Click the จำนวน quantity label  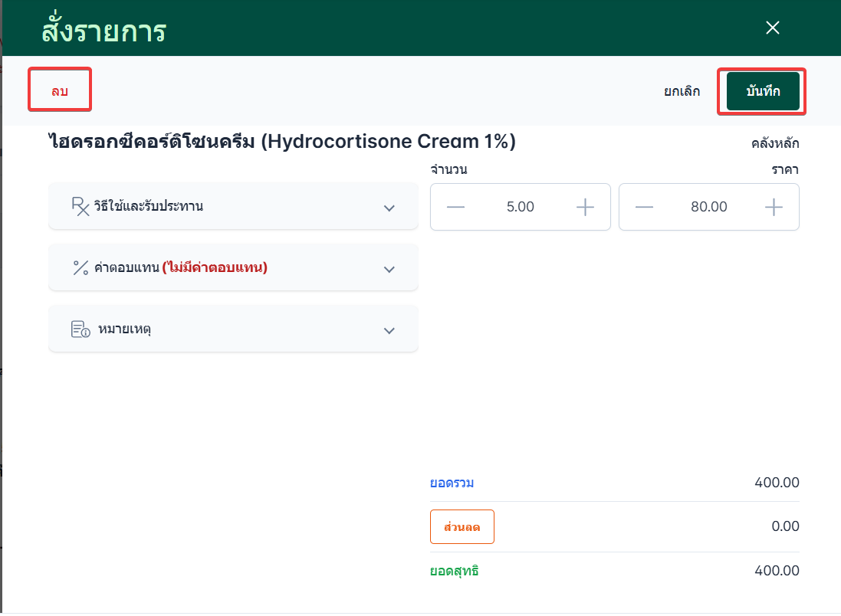[449, 169]
